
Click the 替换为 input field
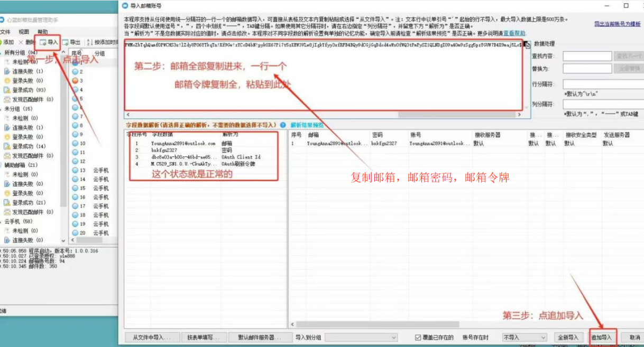[x=587, y=69]
